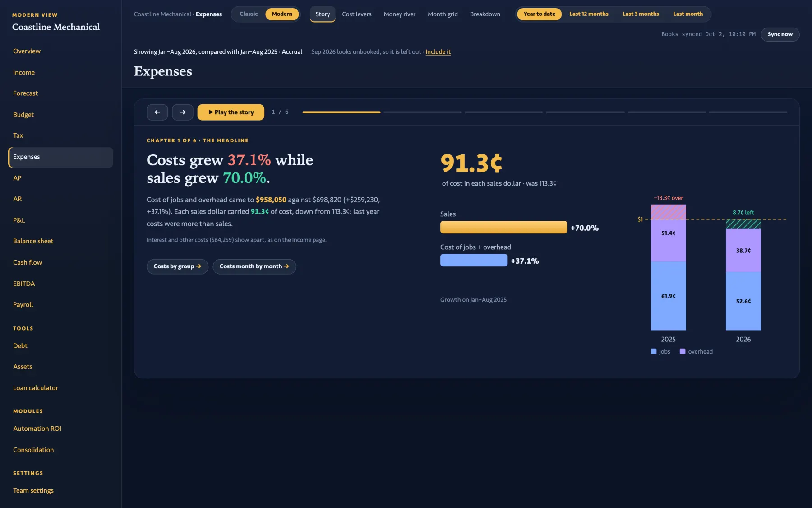Select Last month period

(x=688, y=14)
